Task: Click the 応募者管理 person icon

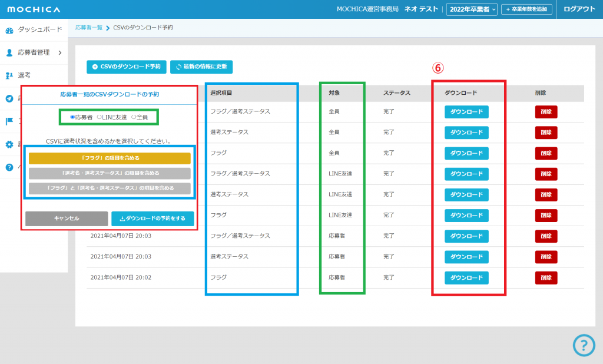Action: [x=9, y=52]
